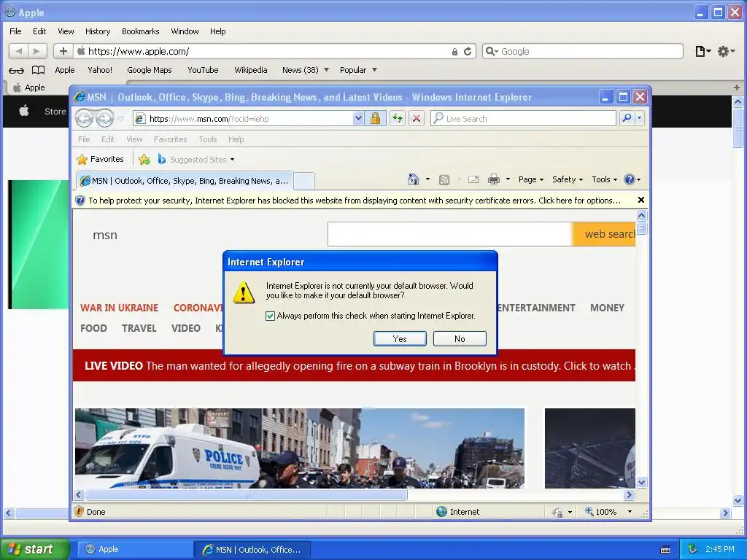Open Safari page menu icon

[703, 51]
